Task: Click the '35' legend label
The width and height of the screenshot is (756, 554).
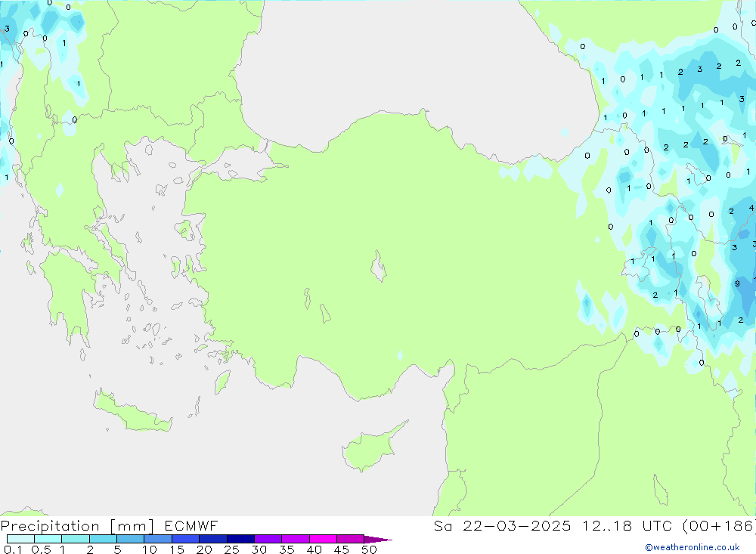Action: tap(287, 549)
